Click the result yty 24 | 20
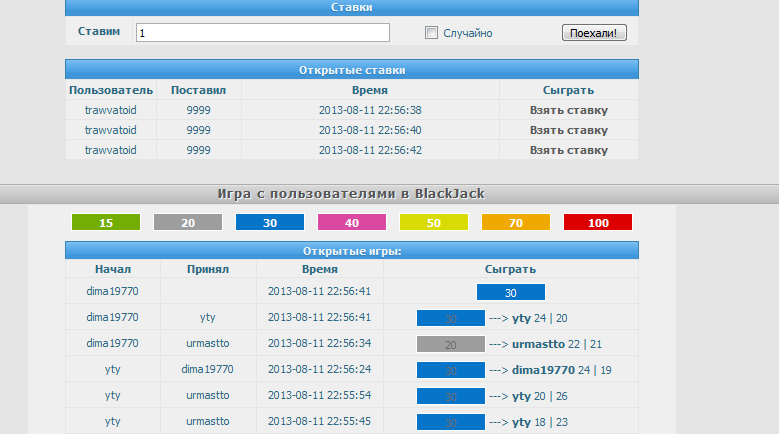 pyautogui.click(x=540, y=318)
